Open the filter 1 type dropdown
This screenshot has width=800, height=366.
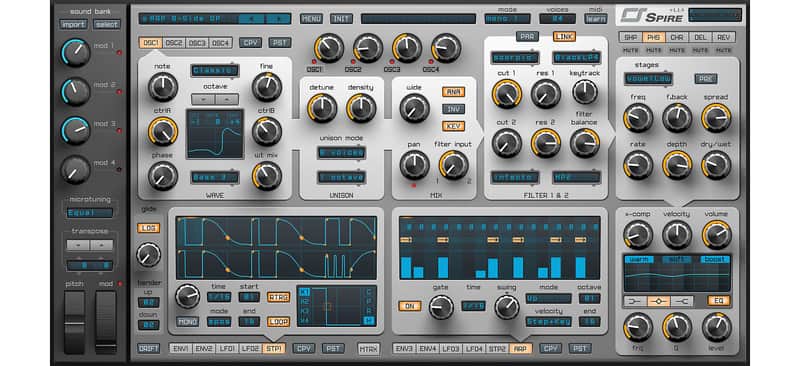(515, 58)
